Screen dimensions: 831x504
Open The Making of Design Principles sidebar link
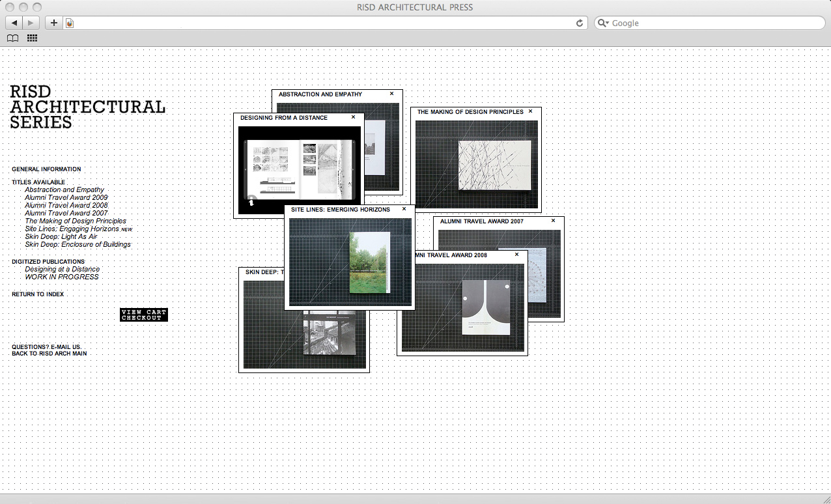point(76,221)
